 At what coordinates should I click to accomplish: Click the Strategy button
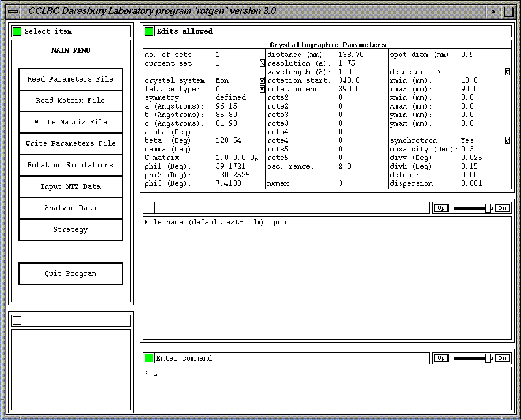tap(70, 229)
